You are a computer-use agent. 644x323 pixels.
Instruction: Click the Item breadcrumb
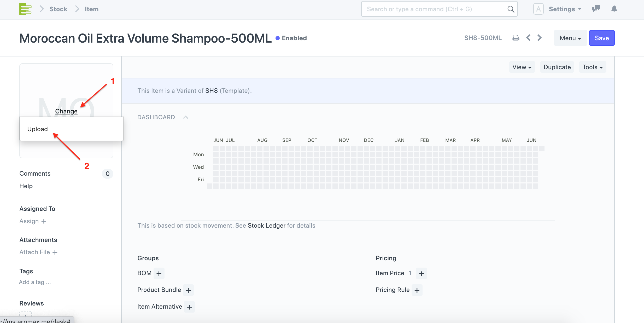pyautogui.click(x=92, y=9)
